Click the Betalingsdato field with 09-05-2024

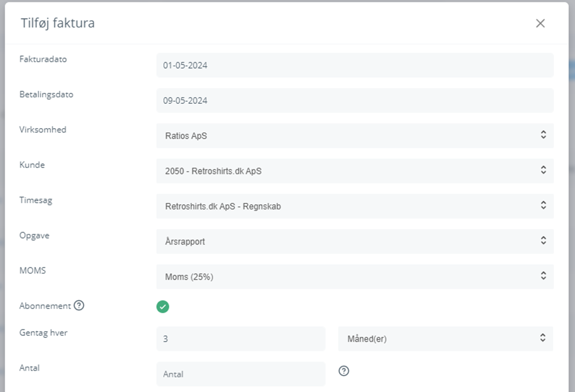354,101
